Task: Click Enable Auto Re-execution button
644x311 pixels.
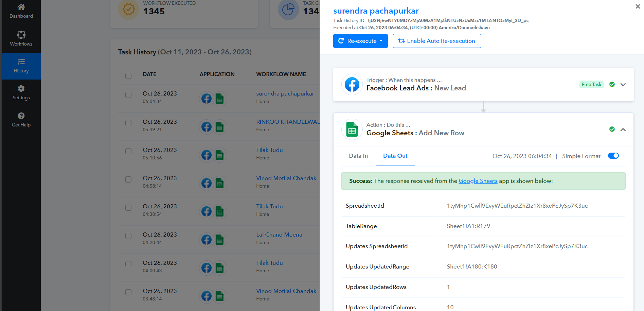Action: pos(437,41)
